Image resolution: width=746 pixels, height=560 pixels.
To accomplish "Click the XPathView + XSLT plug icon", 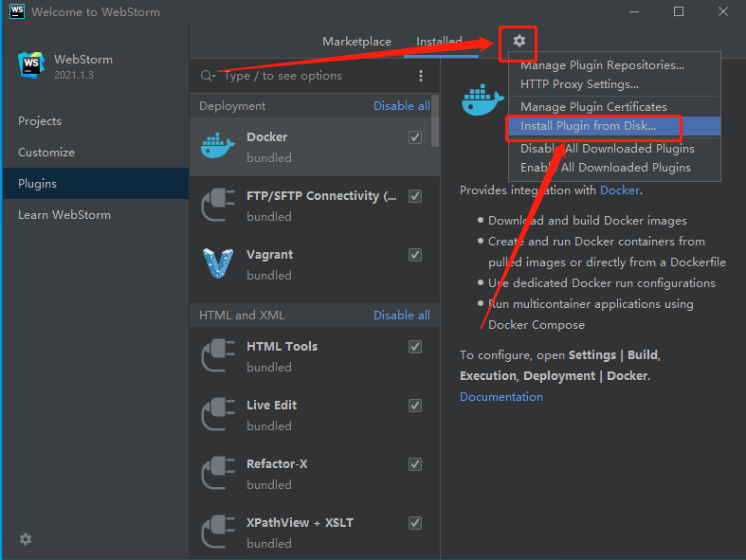I will point(218,532).
